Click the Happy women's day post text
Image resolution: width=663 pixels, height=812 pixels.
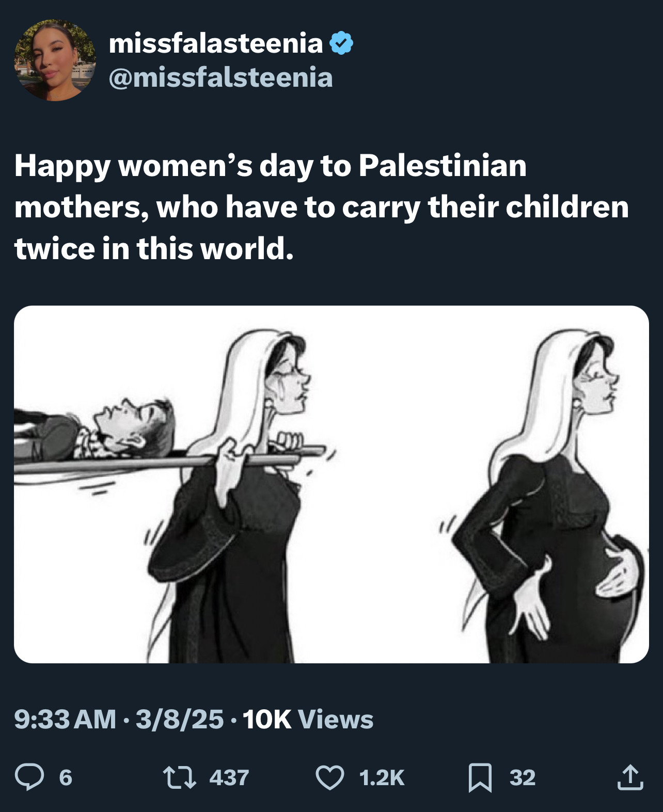pos(321,206)
